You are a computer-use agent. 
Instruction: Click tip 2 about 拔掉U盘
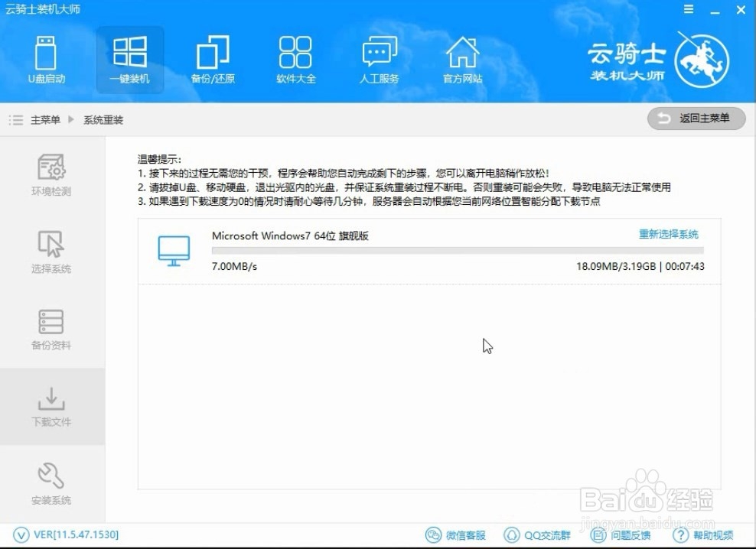pos(404,187)
